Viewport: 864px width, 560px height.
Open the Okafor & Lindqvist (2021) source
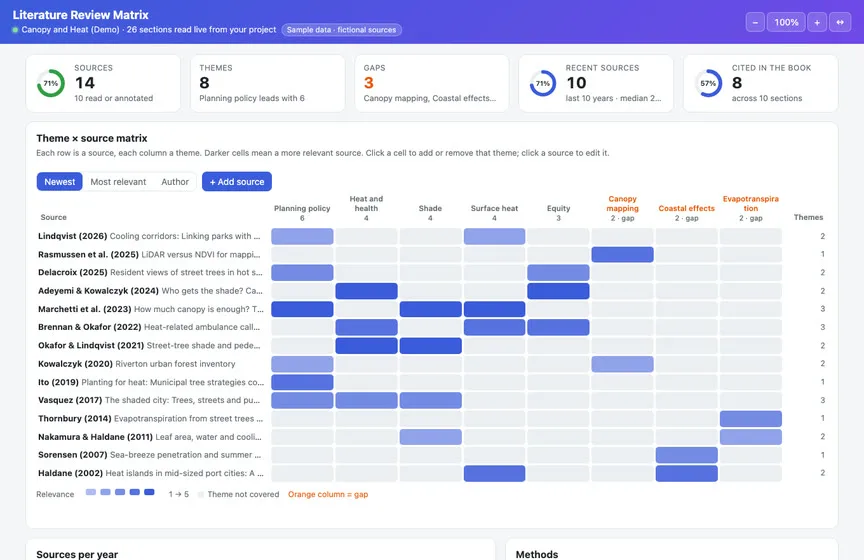pos(149,345)
